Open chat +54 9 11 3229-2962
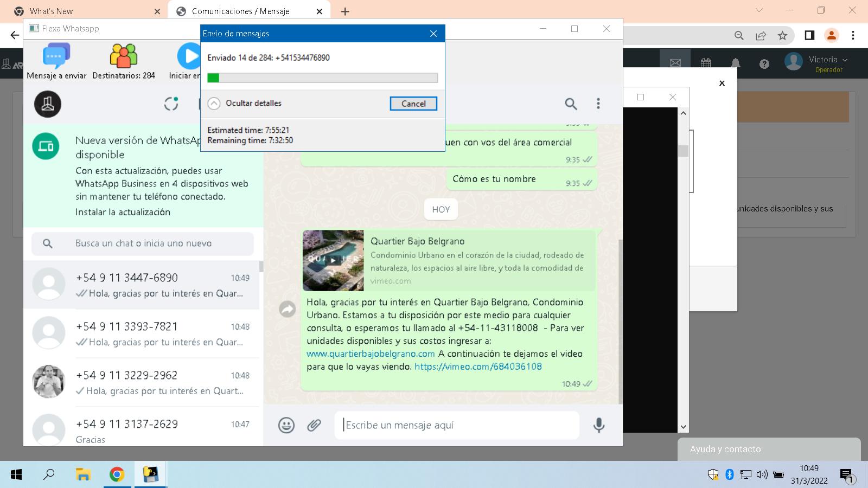868x488 pixels. (x=141, y=383)
